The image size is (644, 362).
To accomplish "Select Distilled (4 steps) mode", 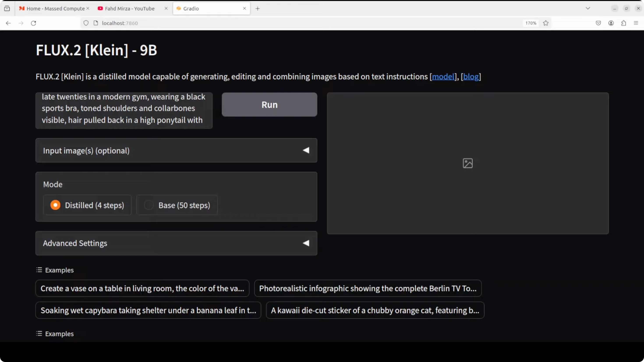I will (x=55, y=205).
